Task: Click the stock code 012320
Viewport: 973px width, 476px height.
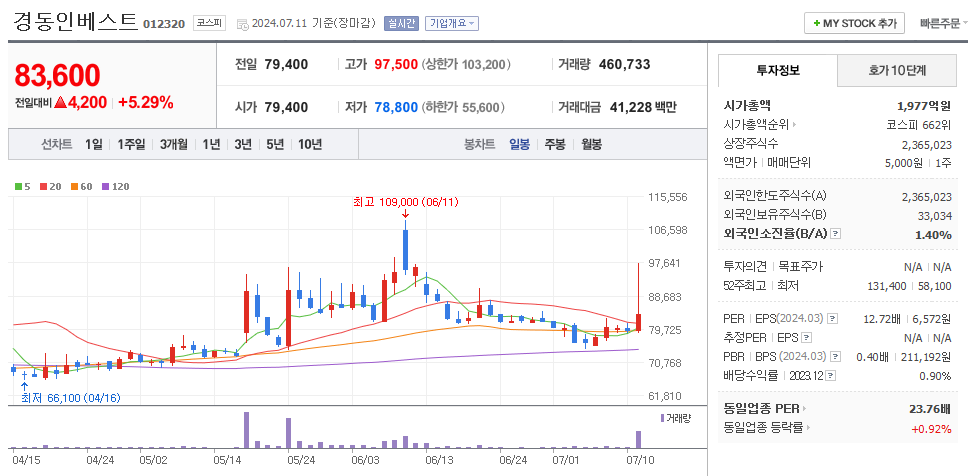Action: [x=164, y=24]
